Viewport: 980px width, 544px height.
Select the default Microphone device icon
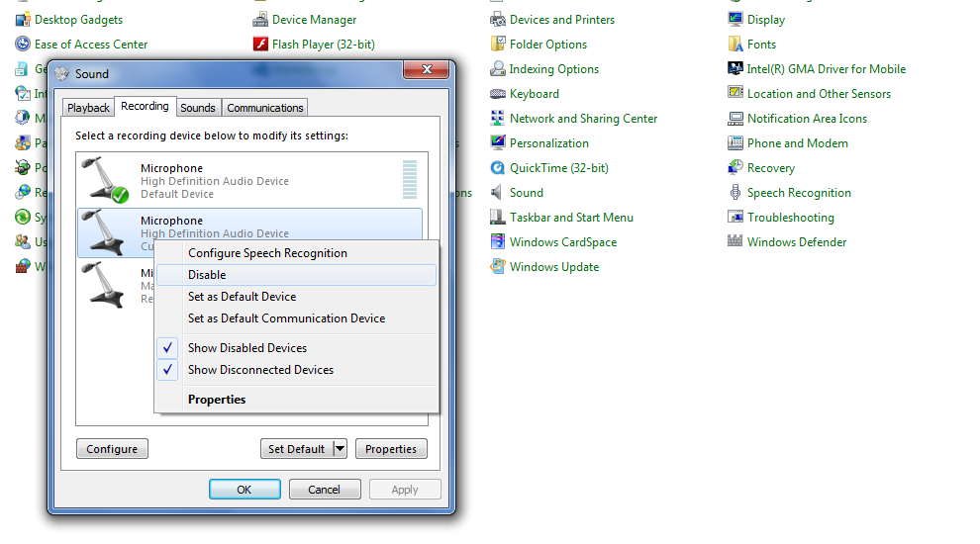[105, 180]
